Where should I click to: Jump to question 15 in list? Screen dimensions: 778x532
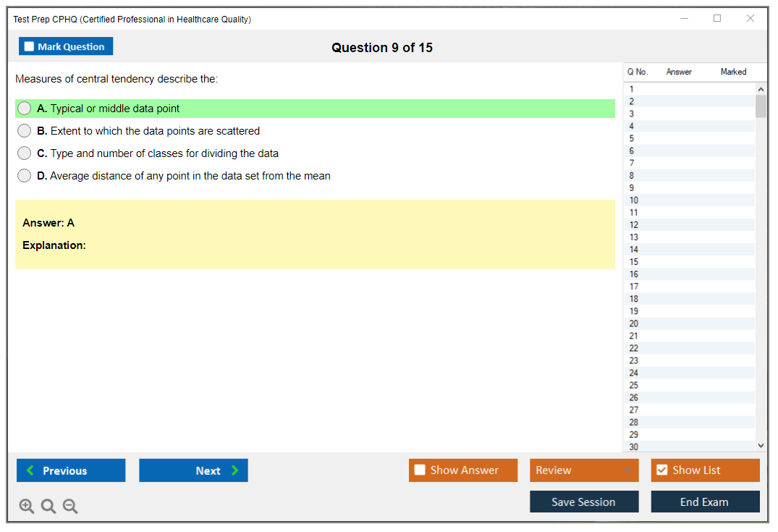634,262
